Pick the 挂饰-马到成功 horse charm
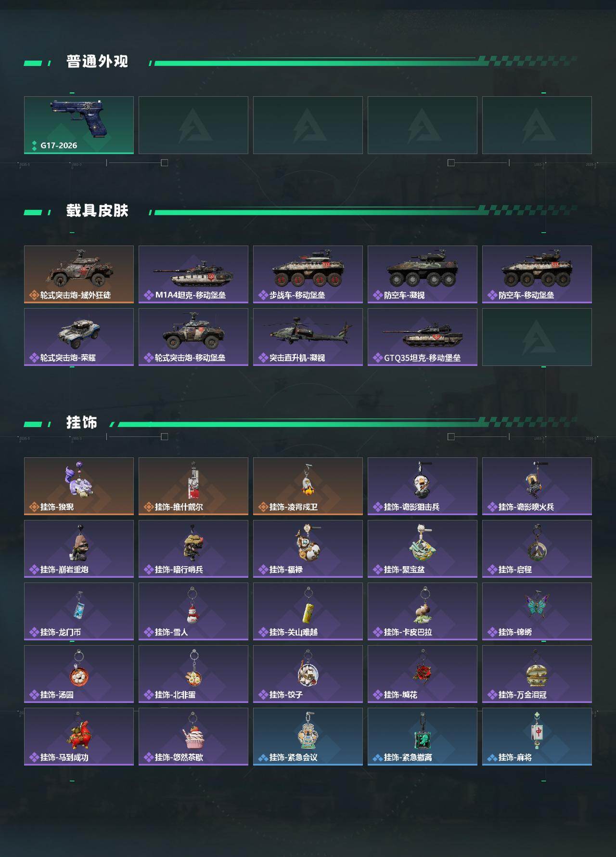Viewport: 616px width, 857px height. click(x=79, y=737)
